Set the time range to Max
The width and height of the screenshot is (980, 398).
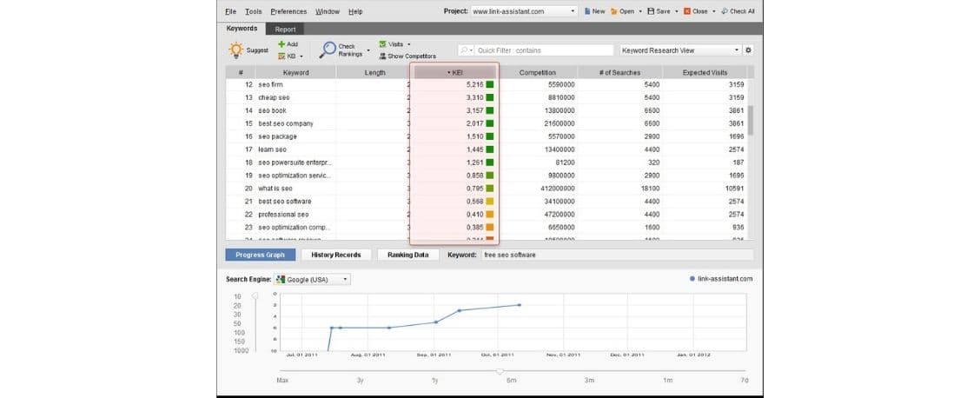[283, 380]
